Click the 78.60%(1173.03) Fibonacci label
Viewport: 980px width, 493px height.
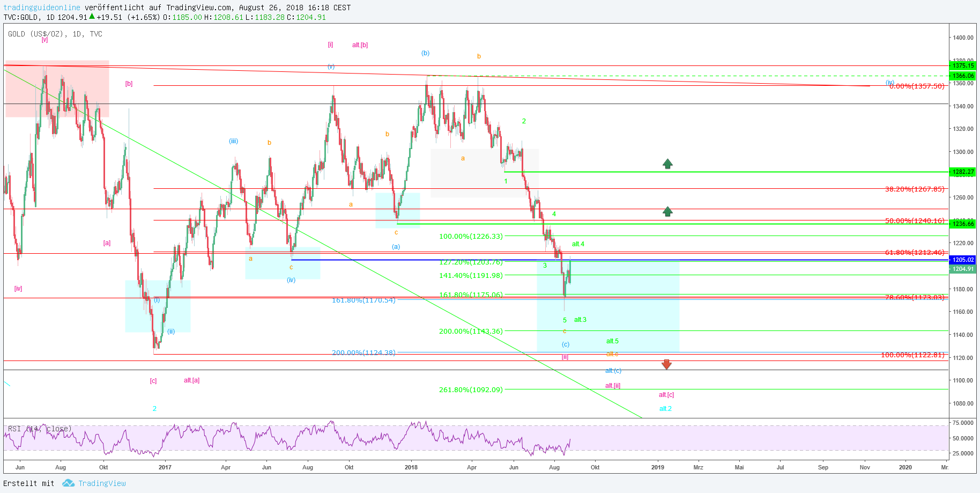tap(915, 297)
